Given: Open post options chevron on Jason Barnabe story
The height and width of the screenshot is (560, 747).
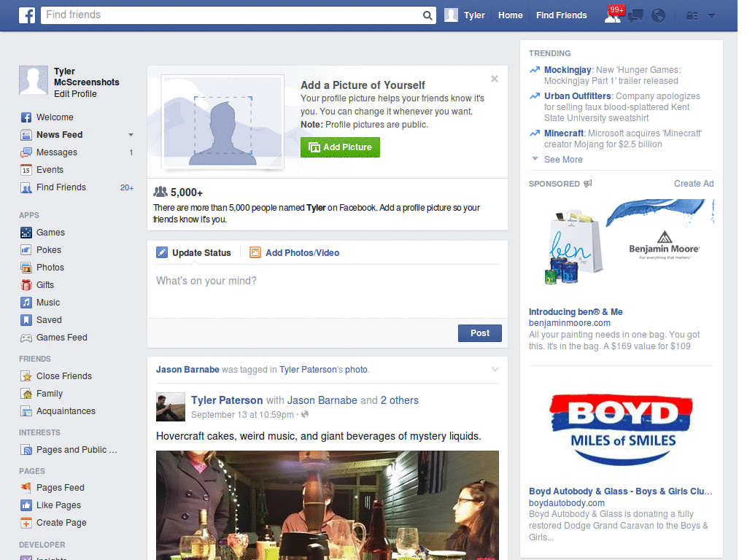Looking at the screenshot, I should pos(495,370).
